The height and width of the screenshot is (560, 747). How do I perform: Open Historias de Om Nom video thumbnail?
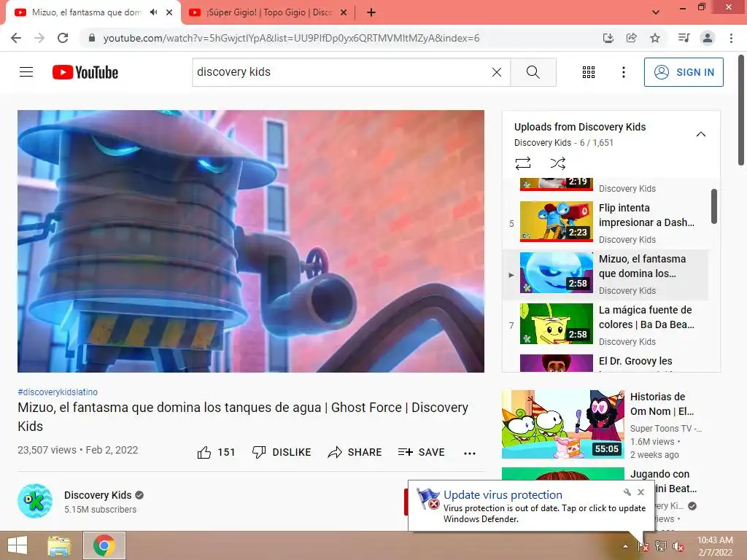562,424
